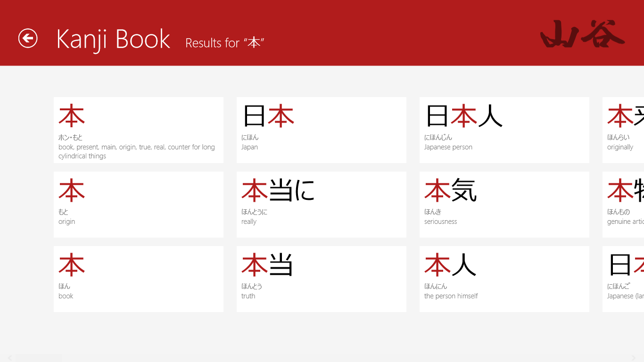Image resolution: width=644 pixels, height=362 pixels.
Task: Click the horizontal scrollbar at bottom left
Action: 38,357
